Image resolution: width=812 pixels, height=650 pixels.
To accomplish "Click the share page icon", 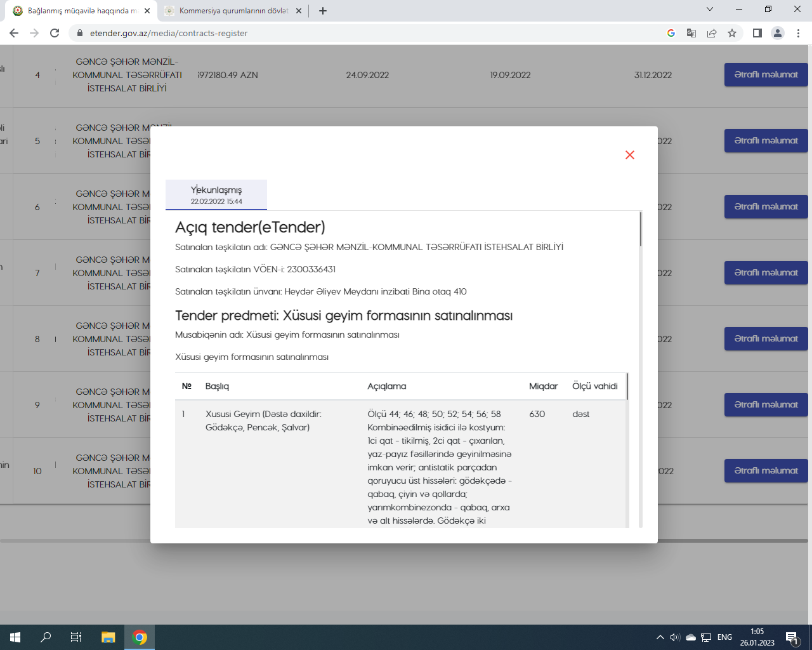I will pos(712,33).
